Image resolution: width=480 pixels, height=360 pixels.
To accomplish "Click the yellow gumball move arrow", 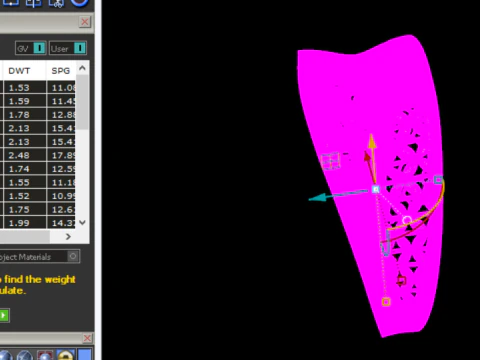I will pyautogui.click(x=372, y=141).
